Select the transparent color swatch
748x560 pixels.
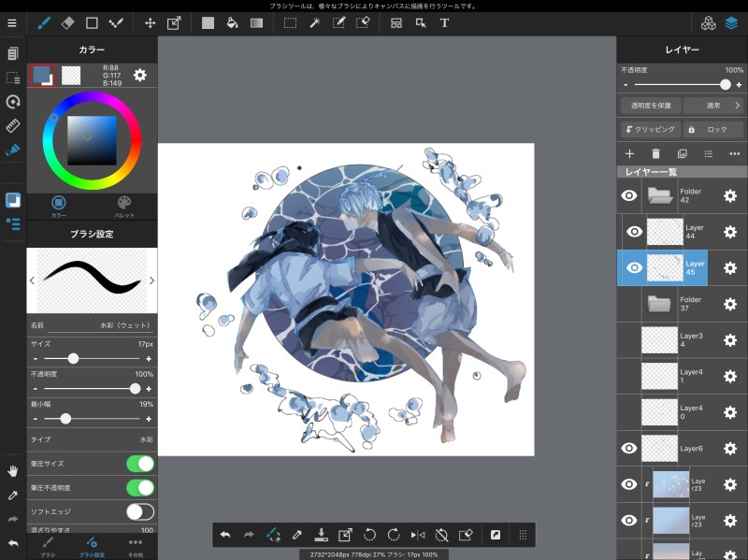pos(71,76)
